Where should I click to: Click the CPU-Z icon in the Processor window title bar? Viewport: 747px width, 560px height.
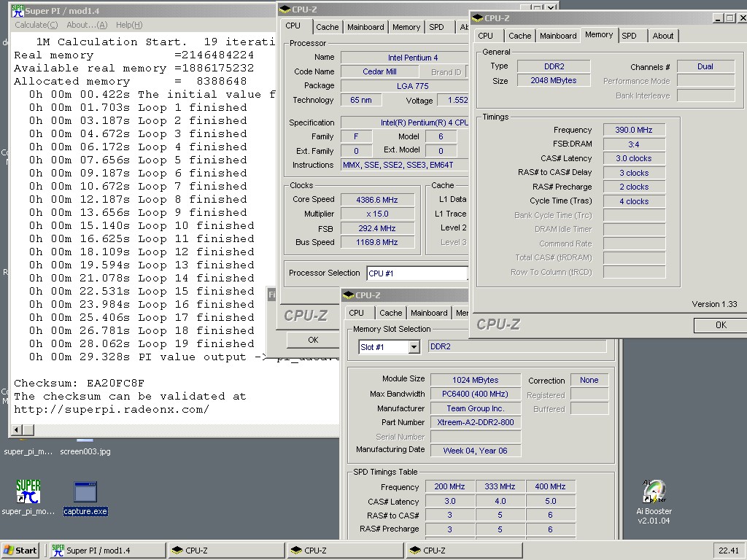tap(285, 9)
